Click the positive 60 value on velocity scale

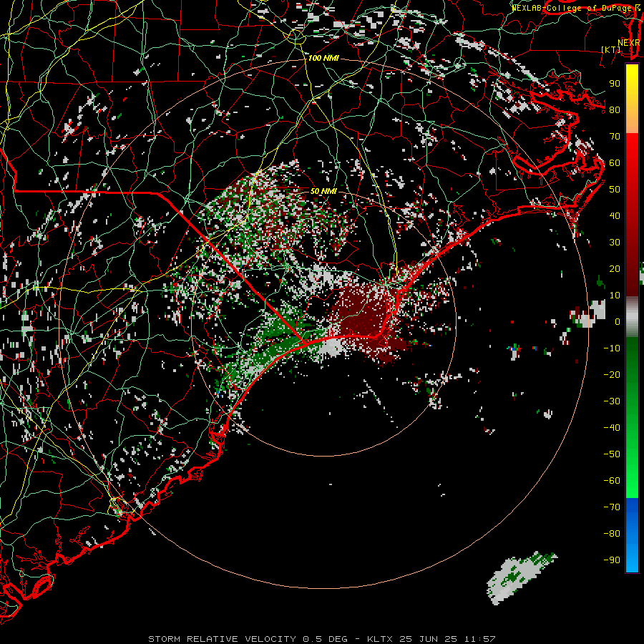[615, 163]
